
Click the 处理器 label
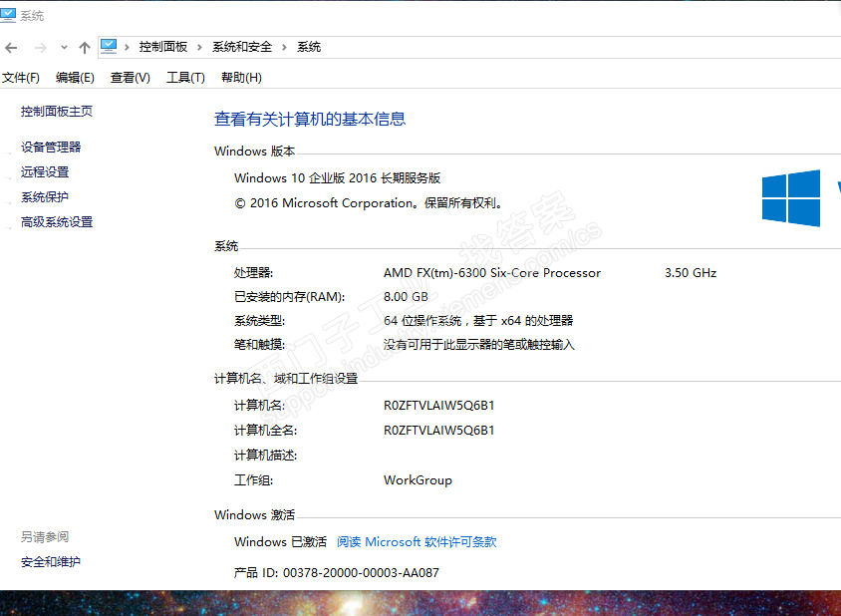click(254, 272)
